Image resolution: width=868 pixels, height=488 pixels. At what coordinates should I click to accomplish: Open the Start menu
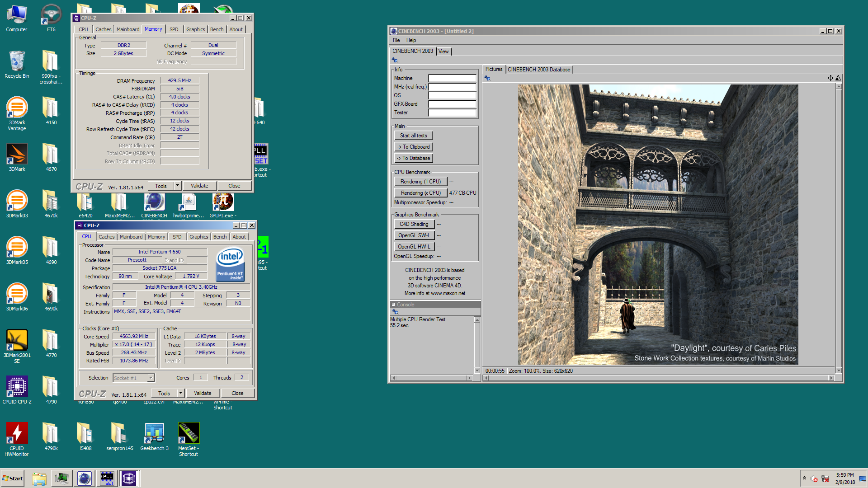click(12, 479)
